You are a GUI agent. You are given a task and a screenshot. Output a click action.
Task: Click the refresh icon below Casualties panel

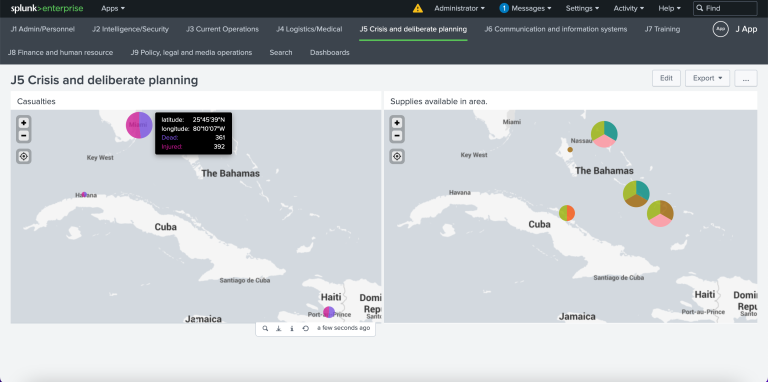(x=305, y=329)
